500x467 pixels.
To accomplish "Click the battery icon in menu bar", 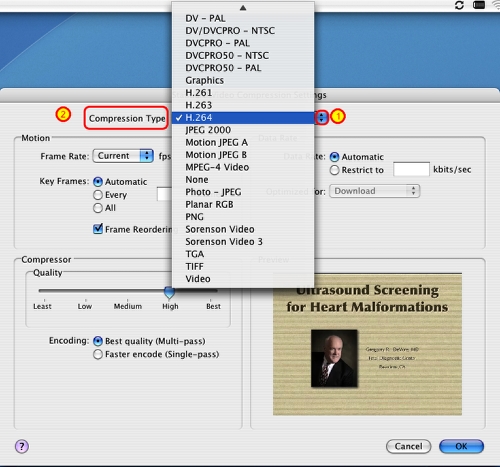I will (479, 5).
